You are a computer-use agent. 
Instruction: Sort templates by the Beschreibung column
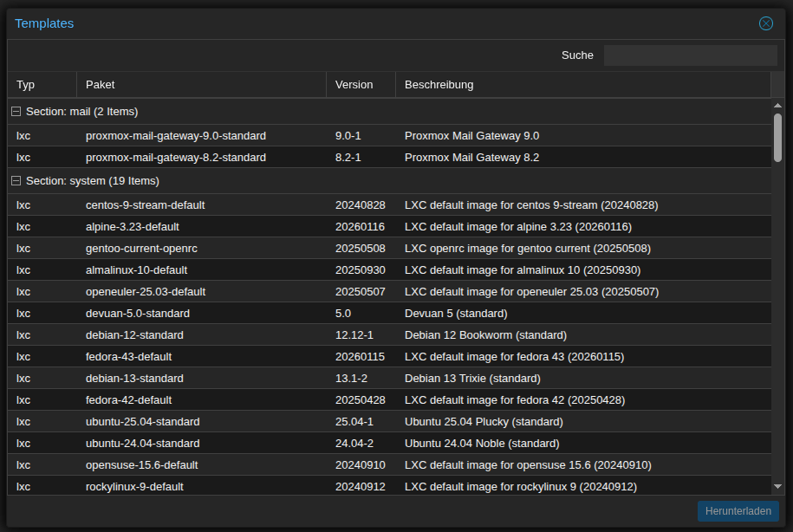(x=439, y=84)
